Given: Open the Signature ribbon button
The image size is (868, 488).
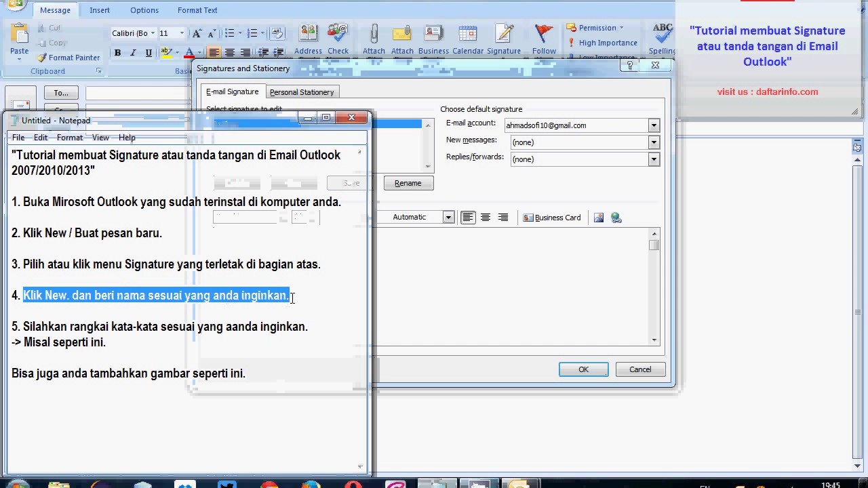Looking at the screenshot, I should [x=504, y=39].
